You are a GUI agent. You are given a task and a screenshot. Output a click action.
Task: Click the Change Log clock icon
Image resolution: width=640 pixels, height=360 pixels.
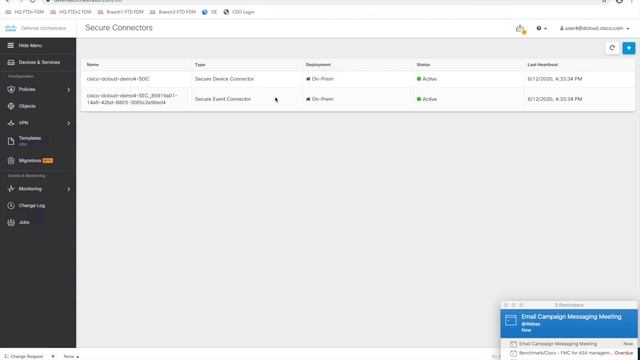click(x=11, y=205)
